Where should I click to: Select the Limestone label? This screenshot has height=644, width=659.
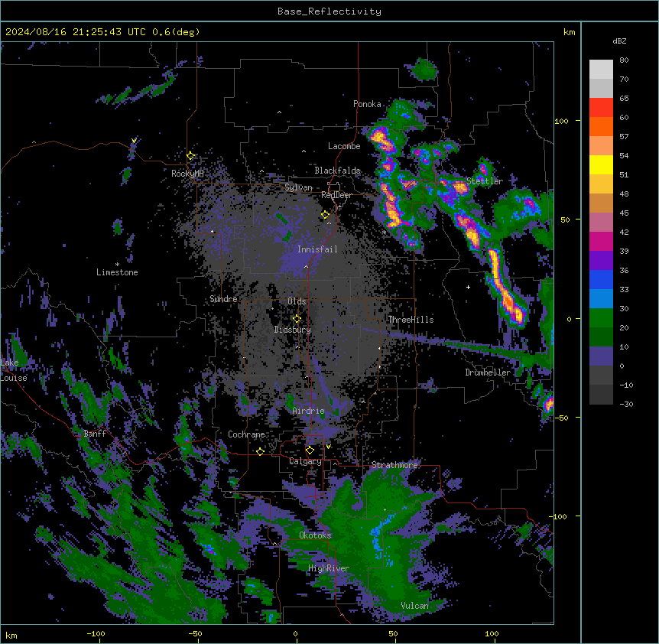coord(117,272)
